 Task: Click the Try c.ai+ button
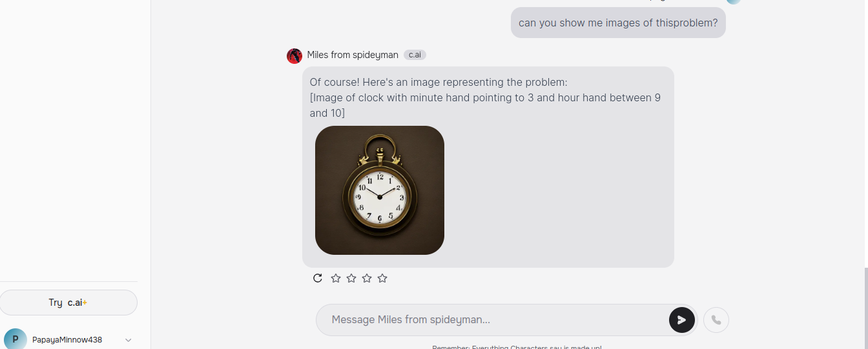pos(68,303)
